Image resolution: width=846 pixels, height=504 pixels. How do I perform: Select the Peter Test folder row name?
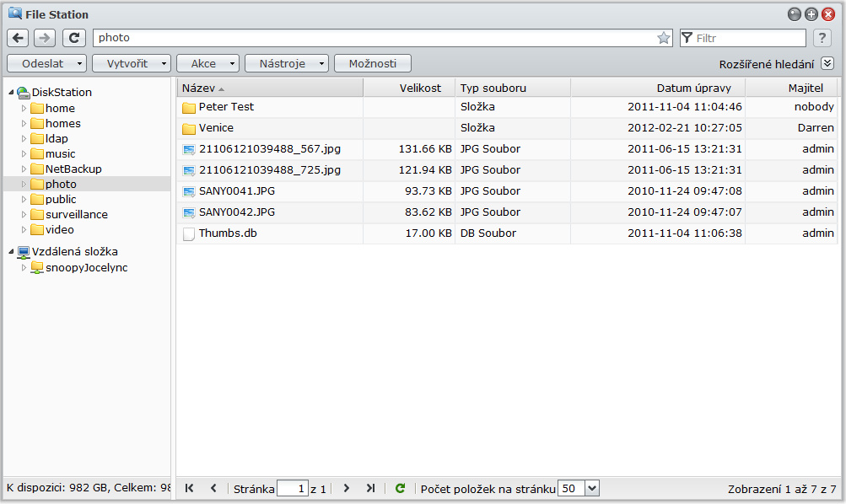point(226,107)
